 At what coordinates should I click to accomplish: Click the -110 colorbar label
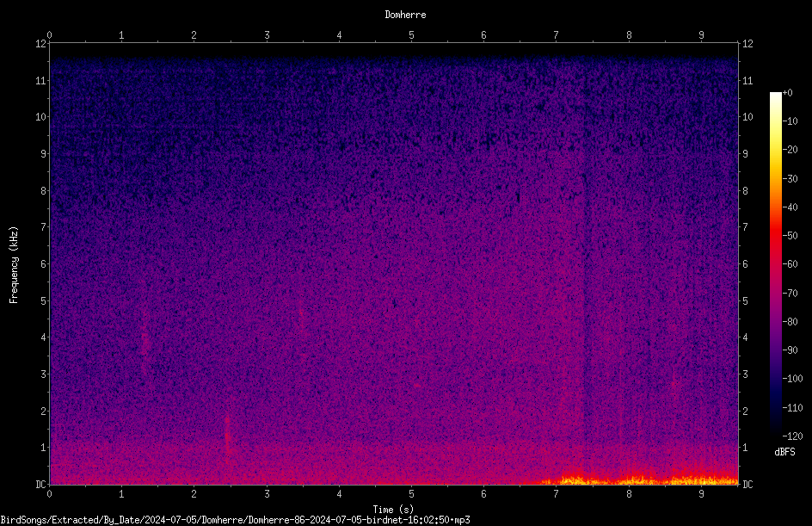(792, 408)
